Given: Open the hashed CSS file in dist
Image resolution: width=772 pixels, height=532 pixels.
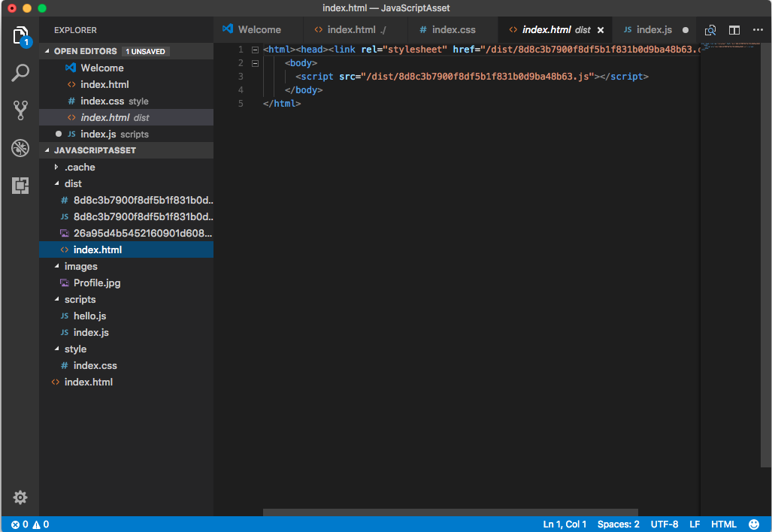Looking at the screenshot, I should point(126,201).
